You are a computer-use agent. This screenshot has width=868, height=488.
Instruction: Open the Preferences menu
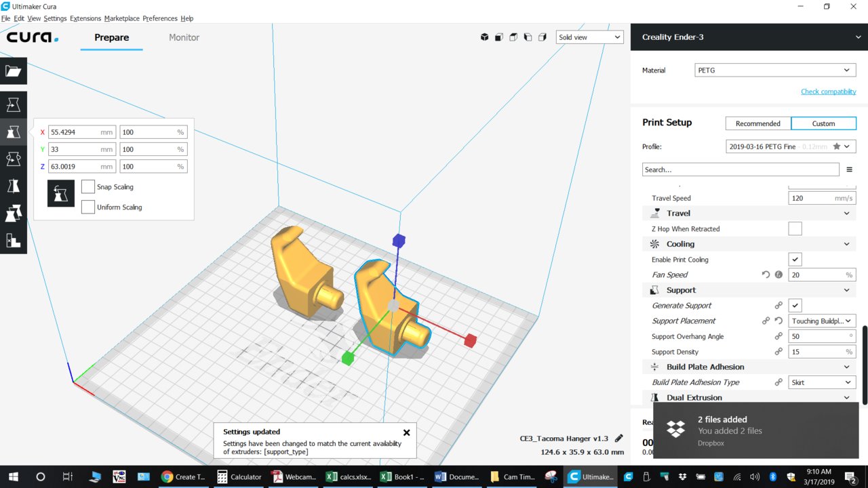click(161, 18)
